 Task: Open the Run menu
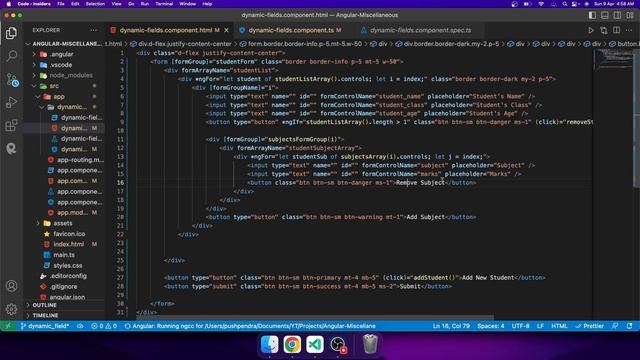pyautogui.click(x=144, y=4)
